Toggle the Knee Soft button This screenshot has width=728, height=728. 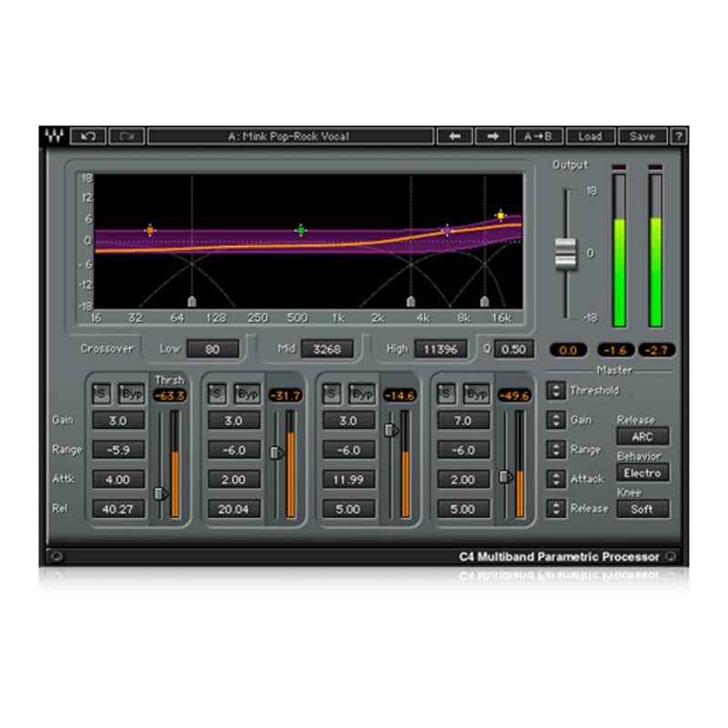tap(642, 509)
